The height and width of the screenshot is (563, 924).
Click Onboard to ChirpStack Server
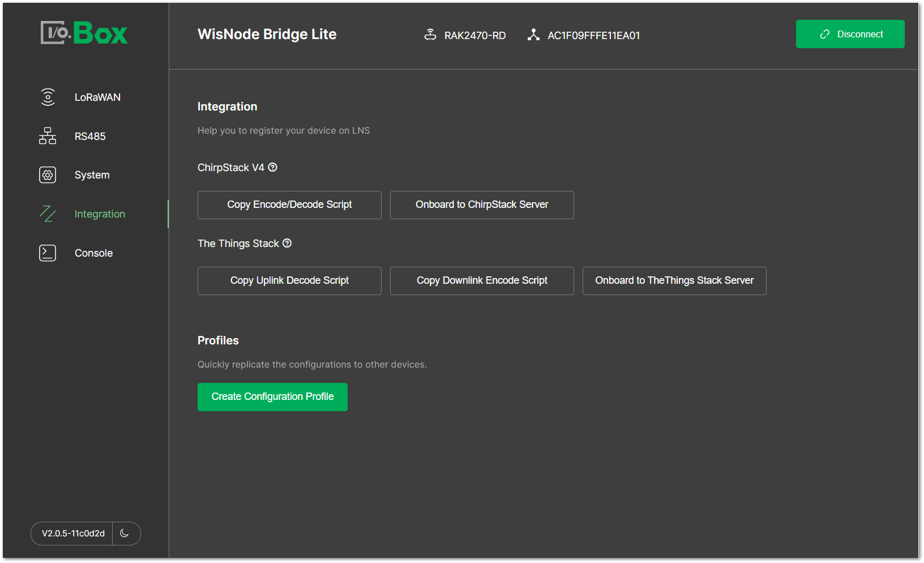482,205
